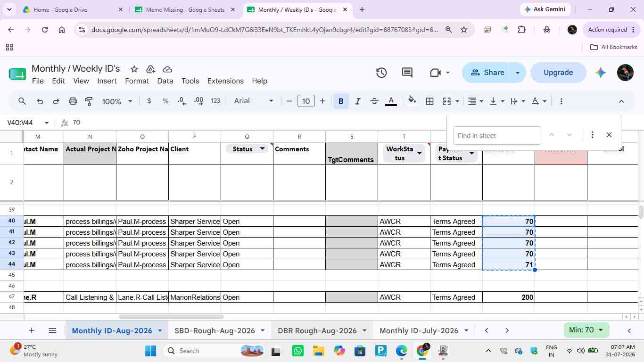Open version history clock icon
Screen dimensions: 644x362
tap(381, 73)
